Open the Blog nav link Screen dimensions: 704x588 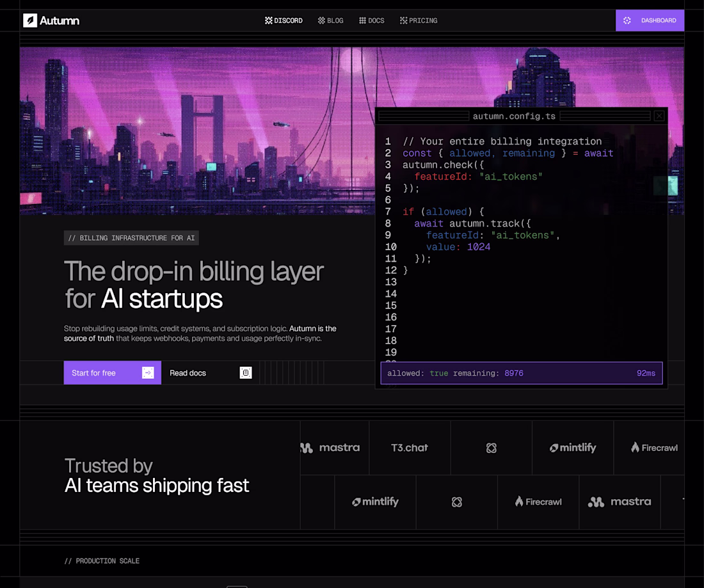[330, 20]
